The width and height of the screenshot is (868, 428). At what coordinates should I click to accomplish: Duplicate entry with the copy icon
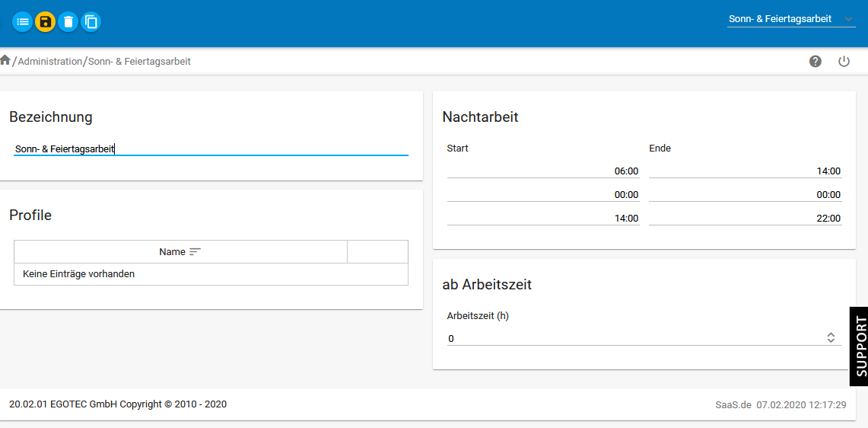(91, 22)
